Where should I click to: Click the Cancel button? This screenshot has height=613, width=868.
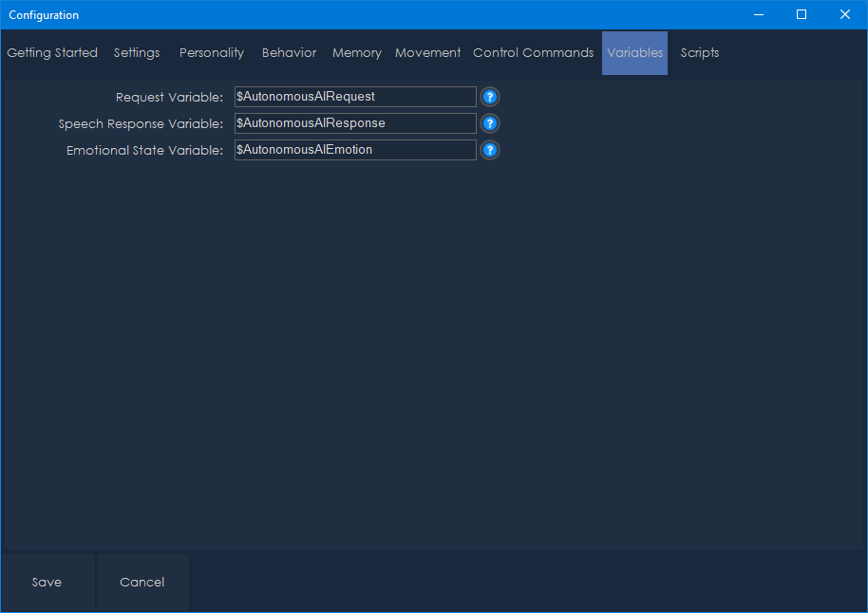[x=142, y=583]
